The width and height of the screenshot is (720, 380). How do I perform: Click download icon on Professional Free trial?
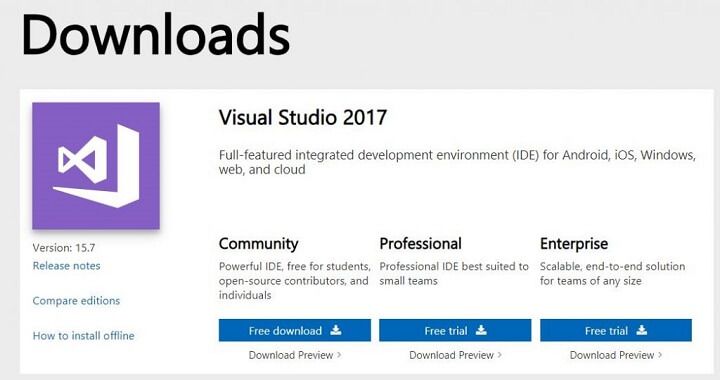coord(481,330)
